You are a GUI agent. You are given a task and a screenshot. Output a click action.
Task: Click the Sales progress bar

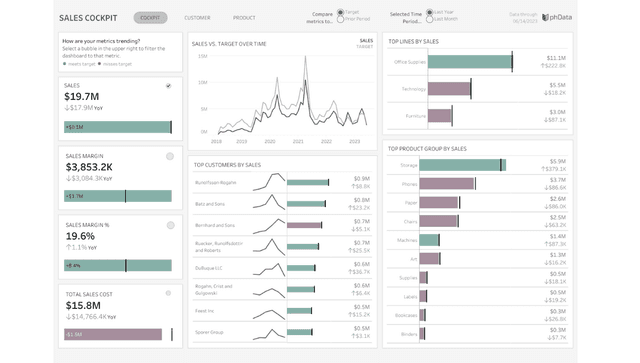coord(118,127)
